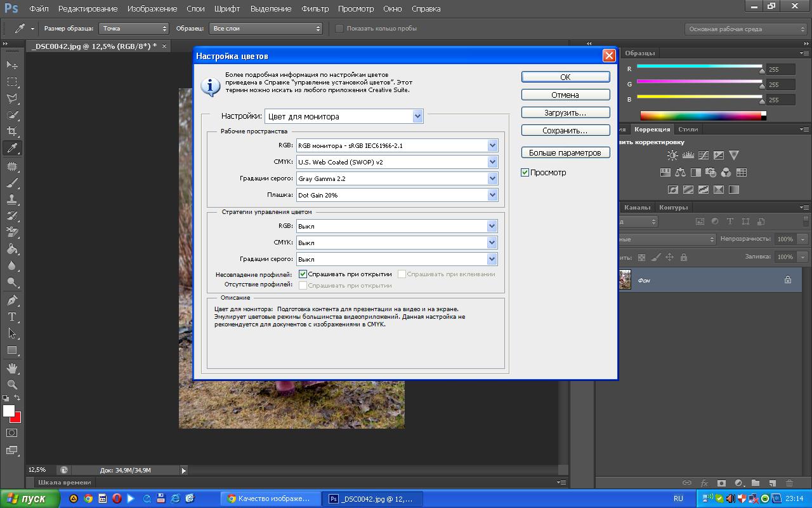Image resolution: width=812 pixels, height=508 pixels.
Task: Select the Type (T) tool
Action: [x=12, y=317]
